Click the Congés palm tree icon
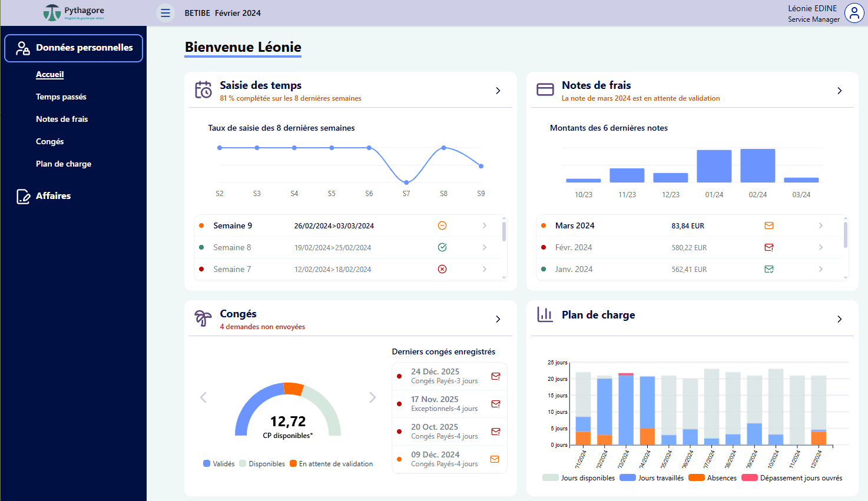Image resolution: width=868 pixels, height=501 pixels. click(x=203, y=318)
